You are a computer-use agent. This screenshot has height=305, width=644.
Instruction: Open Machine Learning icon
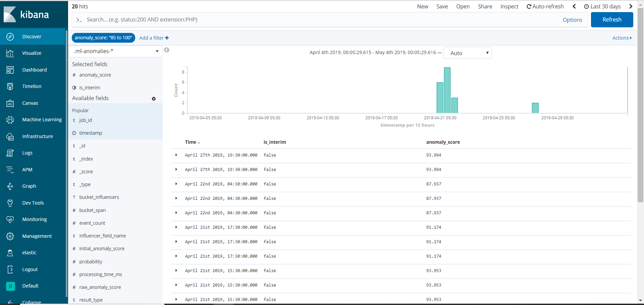(x=10, y=120)
